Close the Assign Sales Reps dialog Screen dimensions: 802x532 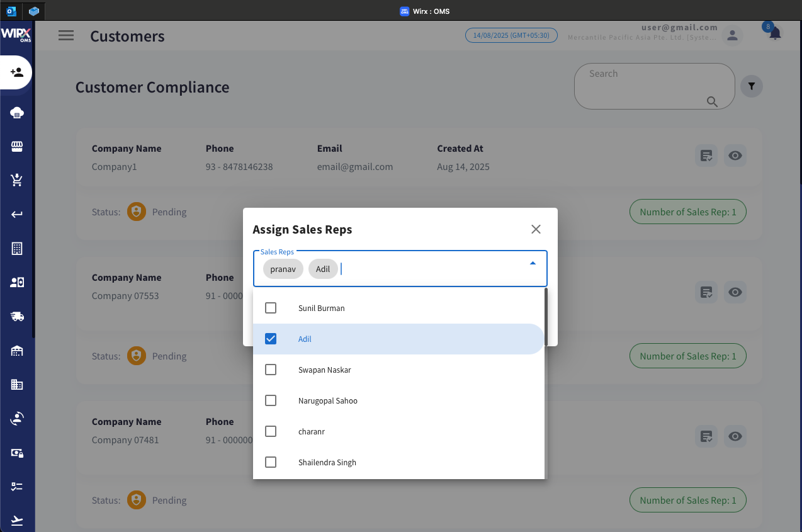pos(536,229)
